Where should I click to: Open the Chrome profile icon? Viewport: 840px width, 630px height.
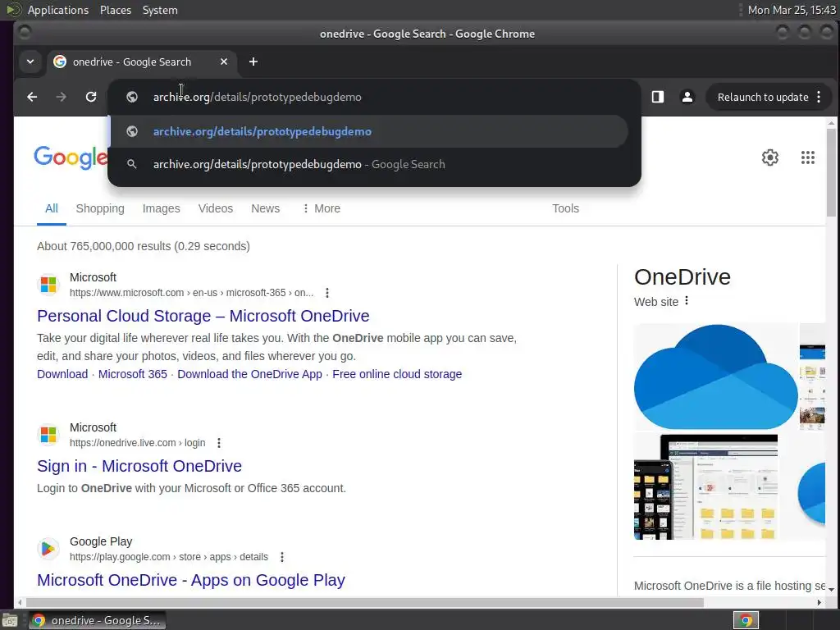point(687,97)
